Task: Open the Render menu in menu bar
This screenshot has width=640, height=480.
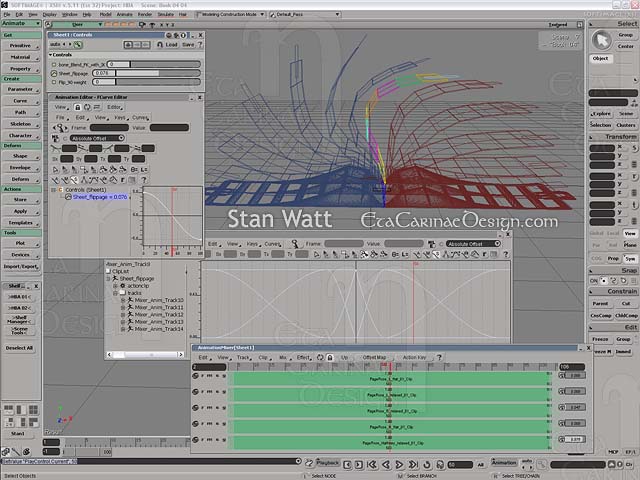Action: tap(144, 15)
